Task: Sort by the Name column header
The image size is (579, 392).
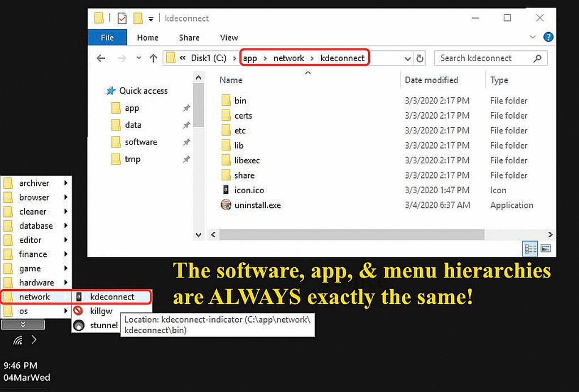Action: (x=231, y=80)
